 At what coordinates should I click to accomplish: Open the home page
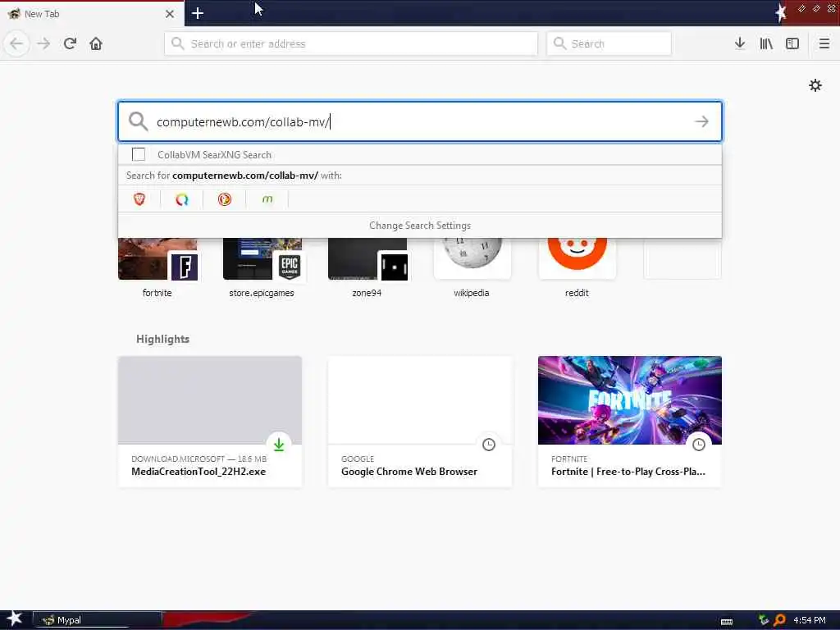click(x=96, y=43)
